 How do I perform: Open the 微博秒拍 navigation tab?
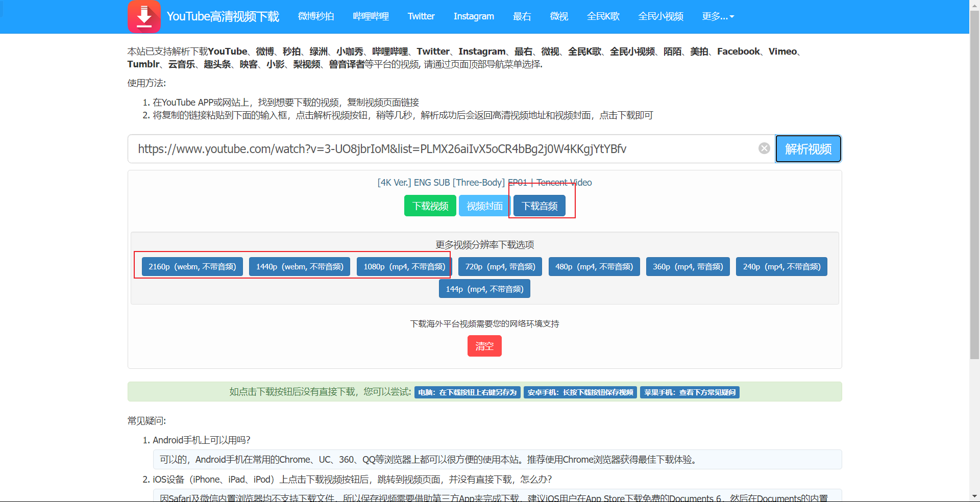316,16
